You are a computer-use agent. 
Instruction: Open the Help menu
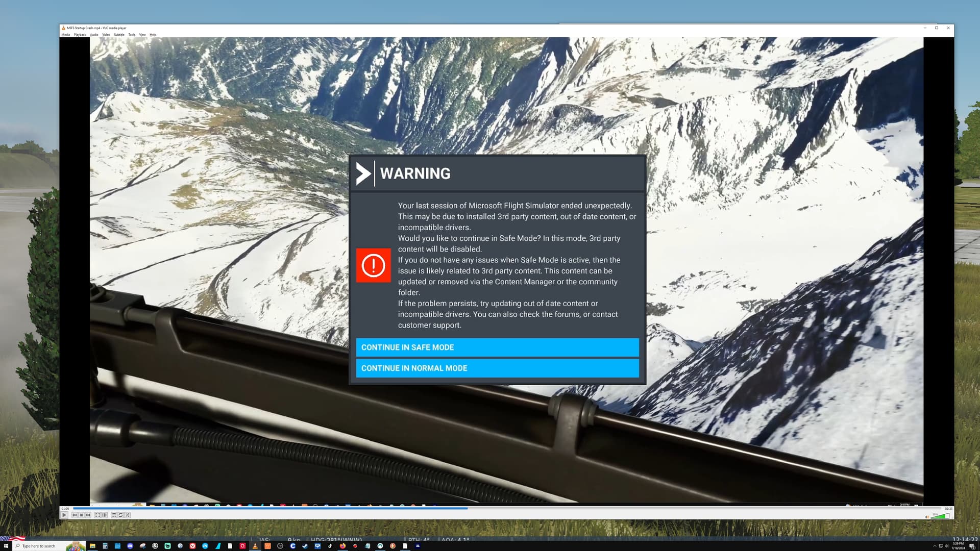click(153, 35)
